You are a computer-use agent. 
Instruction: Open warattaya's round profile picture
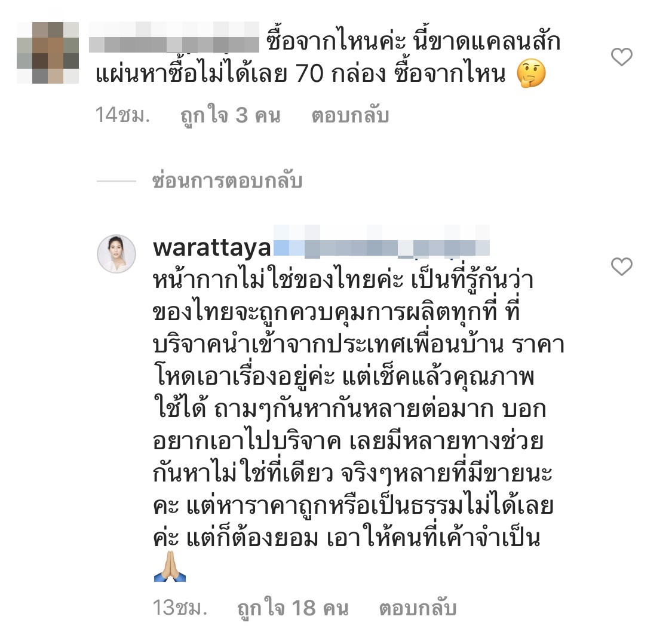point(116,254)
